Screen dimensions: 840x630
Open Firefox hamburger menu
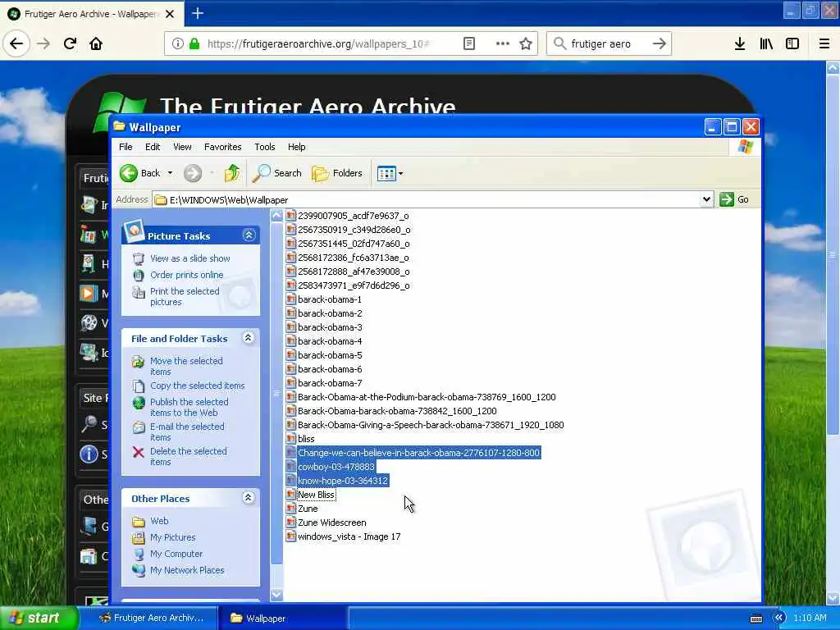824,43
